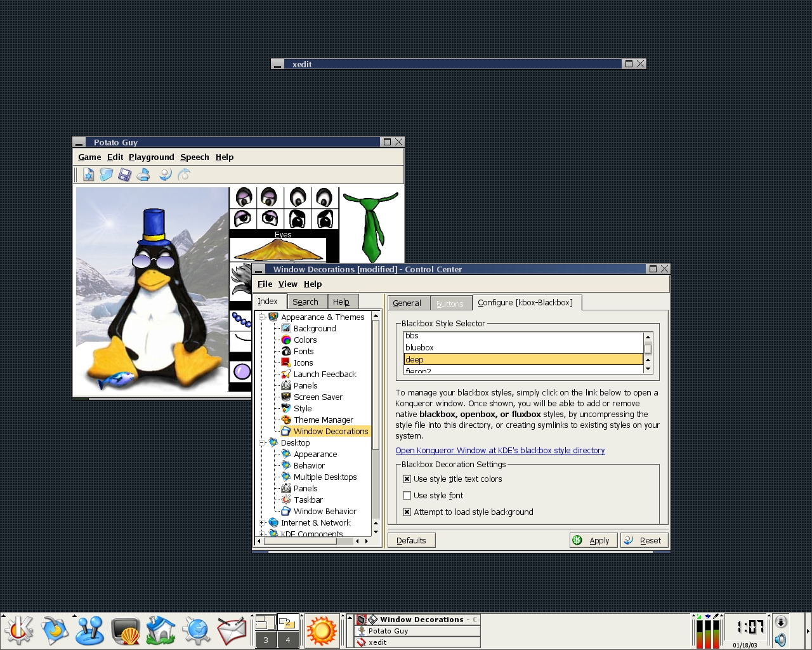Click the Screen Saver icon in the tree
Screen dimensions: 812x650
286,397
